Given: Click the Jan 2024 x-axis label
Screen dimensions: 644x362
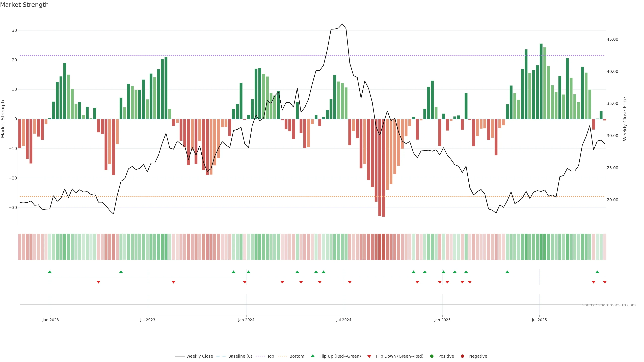Looking at the screenshot, I should click(246, 320).
